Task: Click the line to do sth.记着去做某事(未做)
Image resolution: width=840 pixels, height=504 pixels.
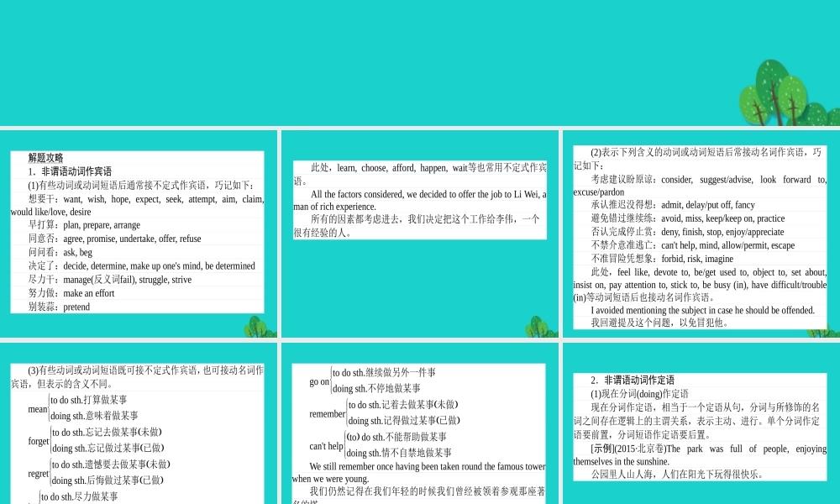Action: tap(403, 405)
